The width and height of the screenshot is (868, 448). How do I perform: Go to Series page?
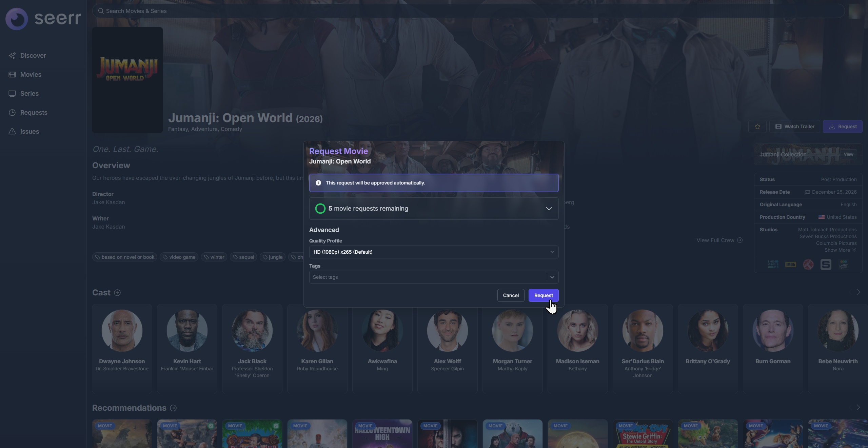pyautogui.click(x=43, y=94)
